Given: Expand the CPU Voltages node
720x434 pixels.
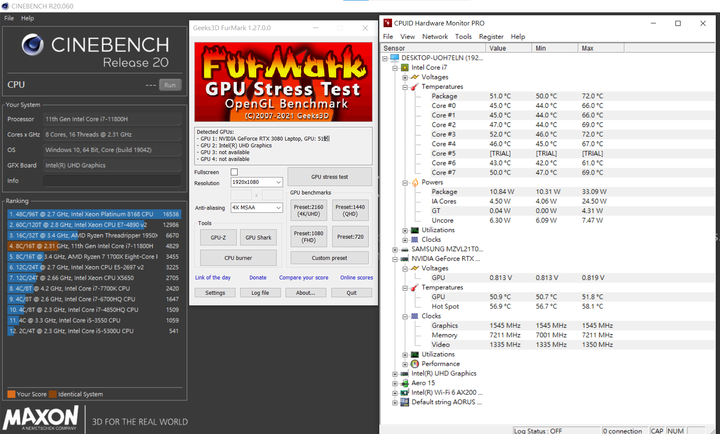Looking at the screenshot, I should coord(405,78).
